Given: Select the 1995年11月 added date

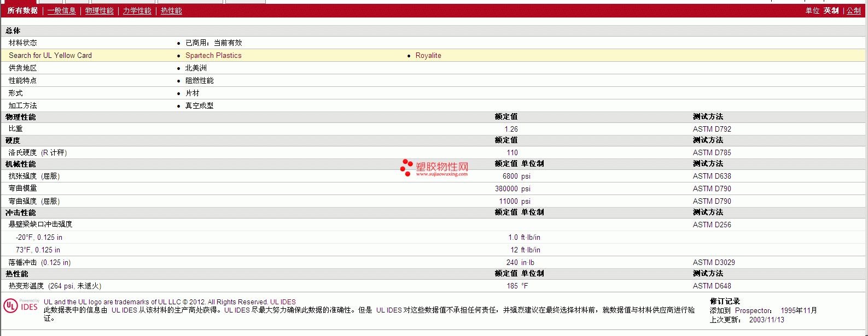Looking at the screenshot, I should click(x=799, y=310).
